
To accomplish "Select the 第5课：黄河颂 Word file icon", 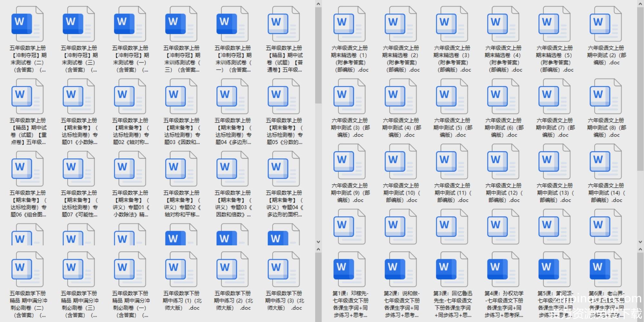I will (554, 269).
